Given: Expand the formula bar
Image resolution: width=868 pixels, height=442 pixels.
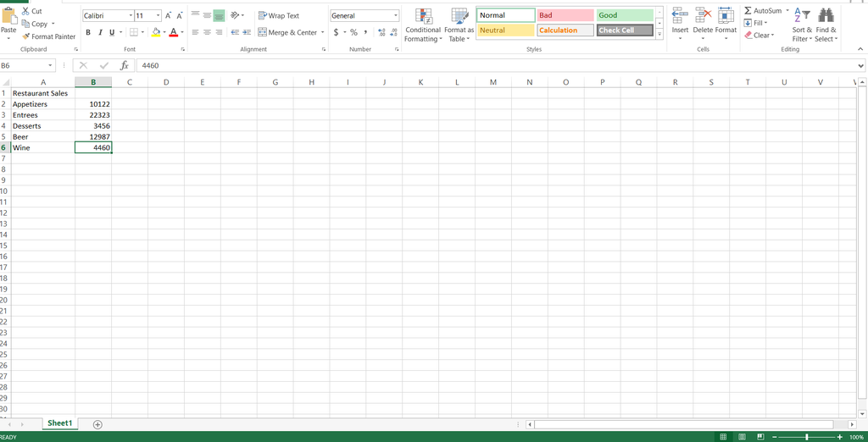Looking at the screenshot, I should (x=861, y=66).
